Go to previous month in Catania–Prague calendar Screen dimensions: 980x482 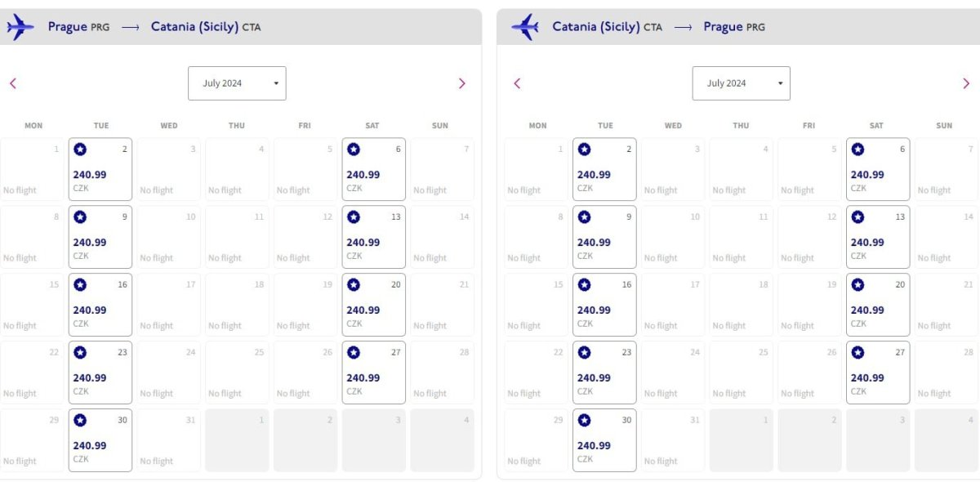[x=517, y=83]
